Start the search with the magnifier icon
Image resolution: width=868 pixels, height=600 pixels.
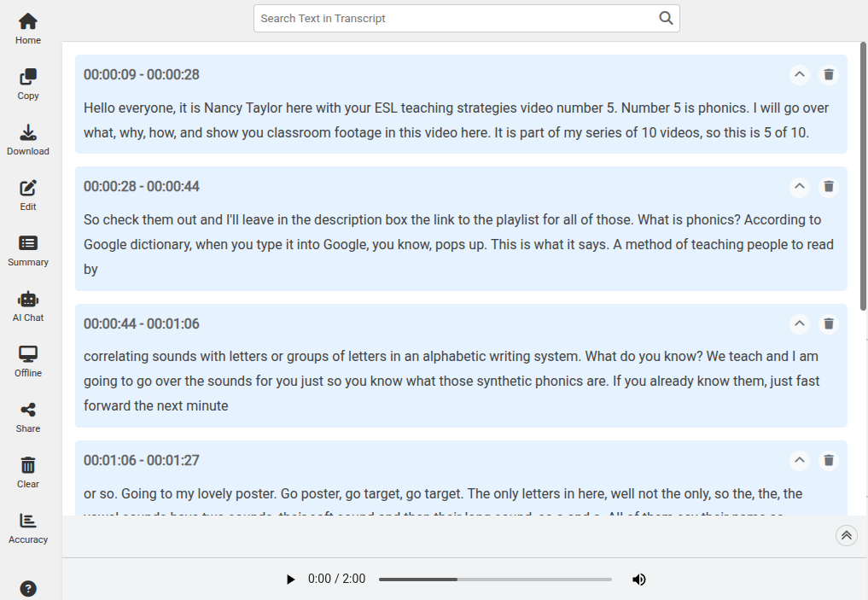[666, 17]
